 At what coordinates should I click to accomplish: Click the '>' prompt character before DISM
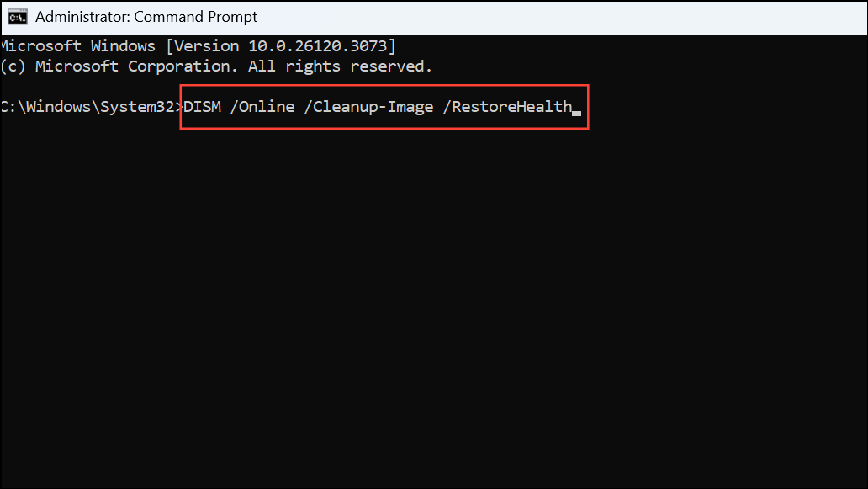(x=179, y=107)
